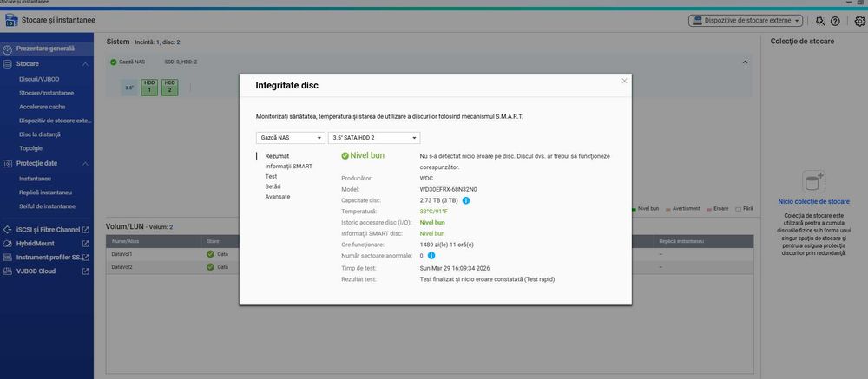Click the Gazdă NAS green status icon

click(114, 62)
